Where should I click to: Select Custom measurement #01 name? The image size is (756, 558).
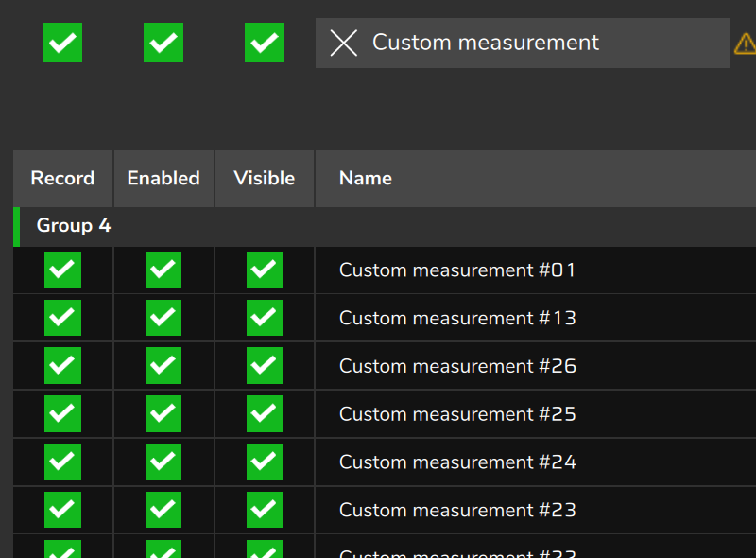tap(457, 270)
